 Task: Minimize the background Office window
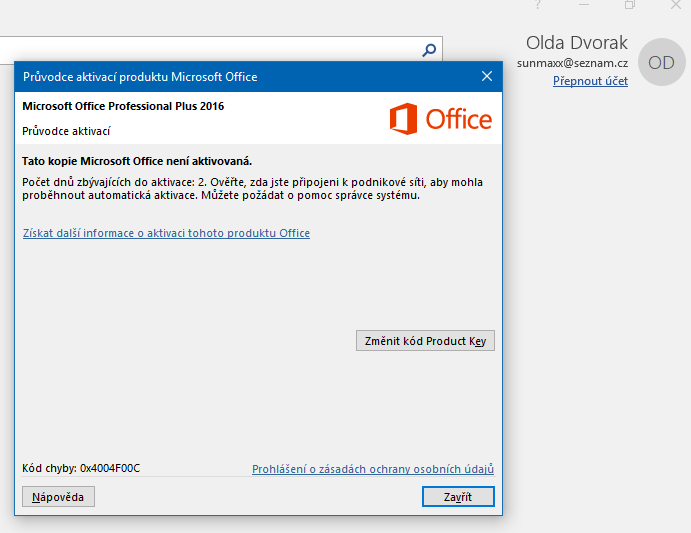pyautogui.click(x=584, y=5)
